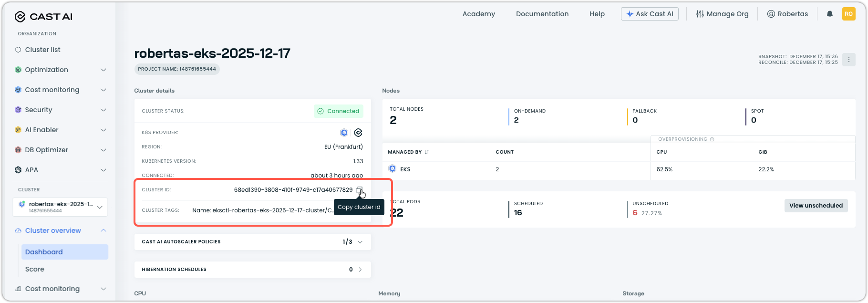Click the View unscheduled button
The image size is (868, 303).
816,206
